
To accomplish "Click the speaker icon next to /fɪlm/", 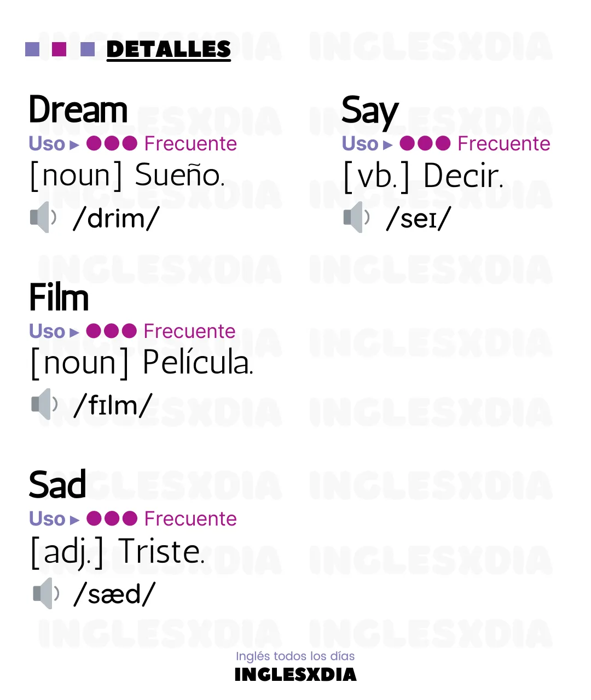I will click(44, 404).
